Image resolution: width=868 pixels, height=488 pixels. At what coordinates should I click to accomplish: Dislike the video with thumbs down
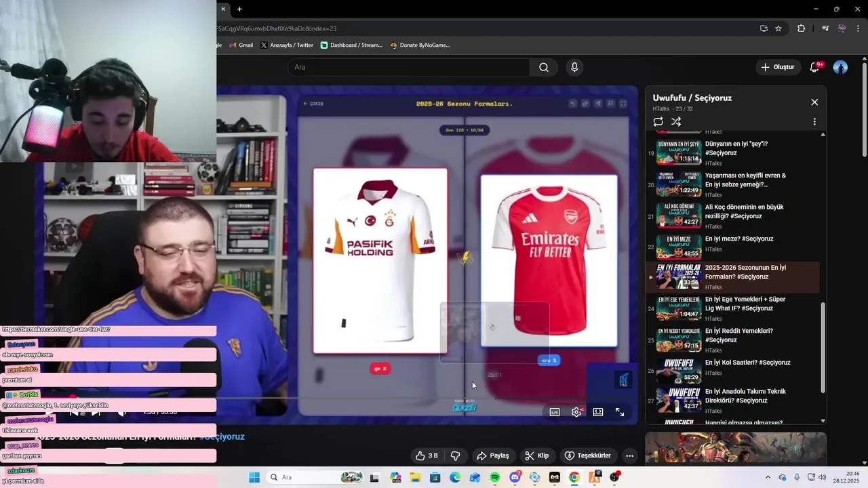pyautogui.click(x=455, y=455)
